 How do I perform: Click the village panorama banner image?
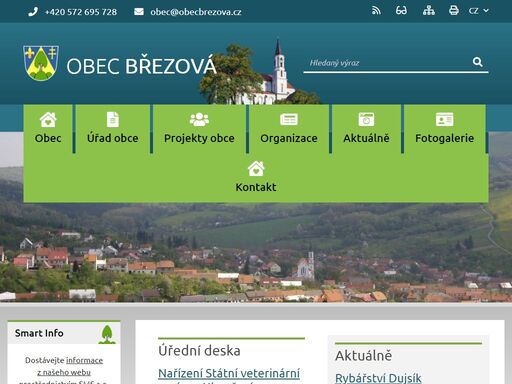(256, 252)
